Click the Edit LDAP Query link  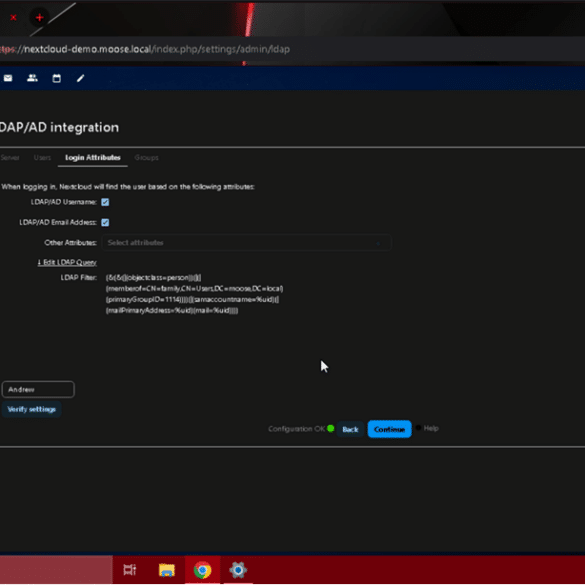67,262
